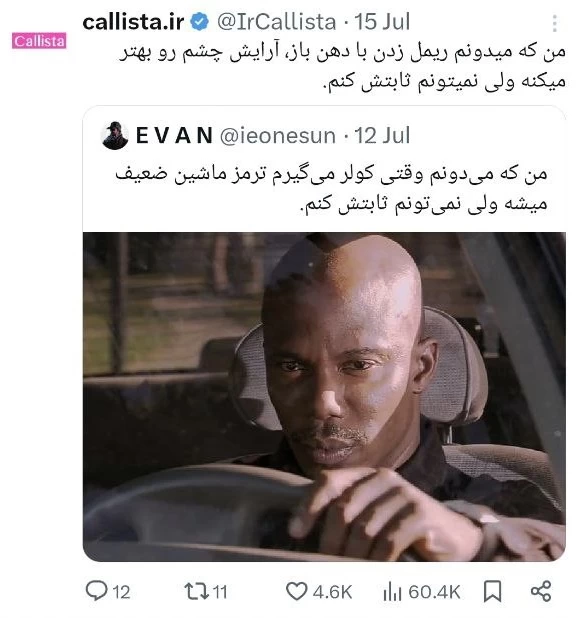
Task: Click the @ieonesun handle
Action: point(277,136)
